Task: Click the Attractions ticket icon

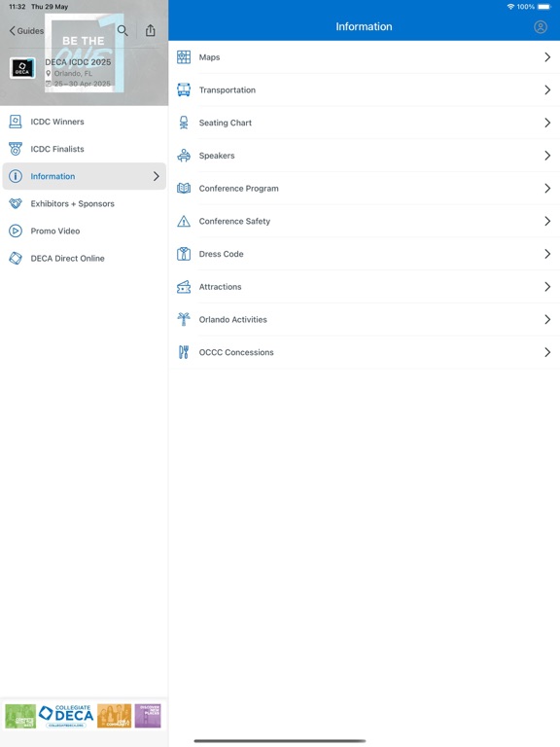Action: pyautogui.click(x=184, y=287)
